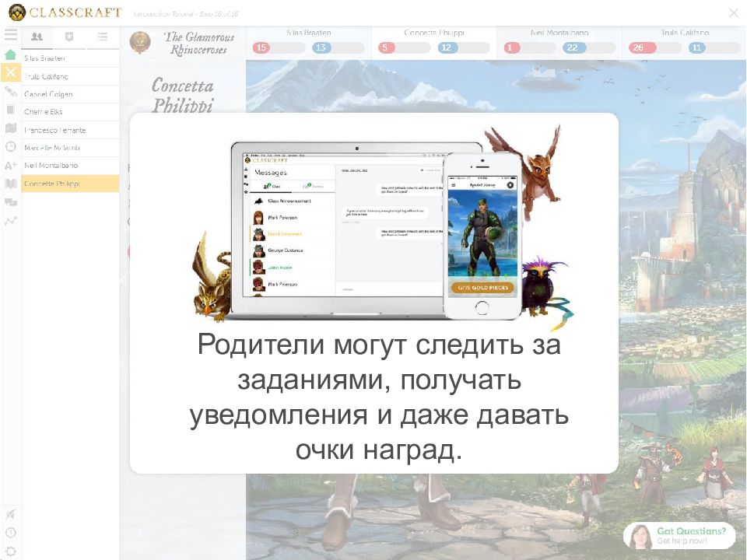This screenshot has height=560, width=747.
Task: Click the help question mark icon
Action: [10, 533]
